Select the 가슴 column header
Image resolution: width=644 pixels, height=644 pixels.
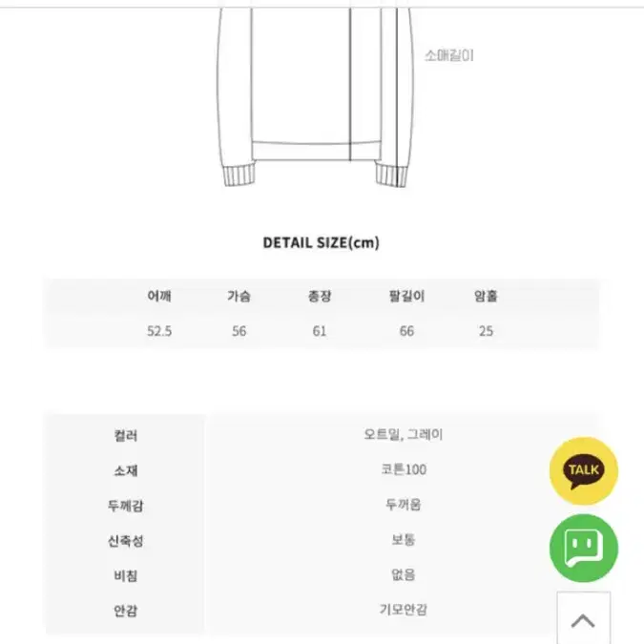click(x=239, y=296)
